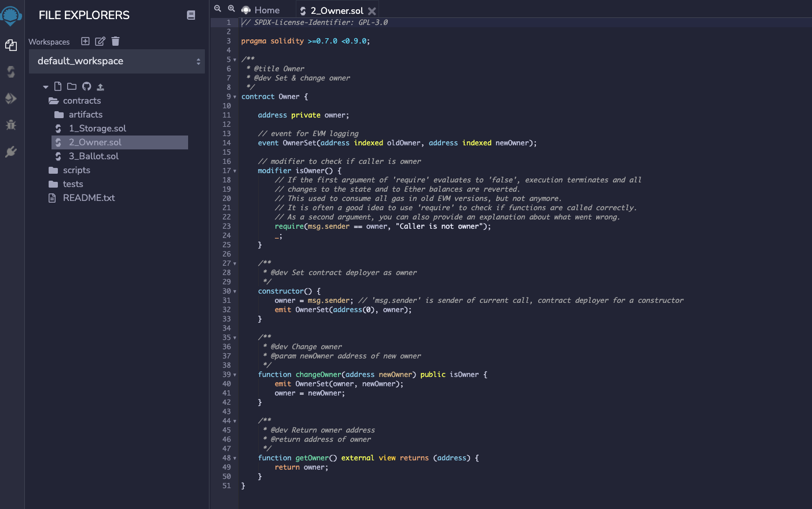Viewport: 812px width, 509px height.
Task: Open the Debugger bug icon
Action: tap(11, 125)
